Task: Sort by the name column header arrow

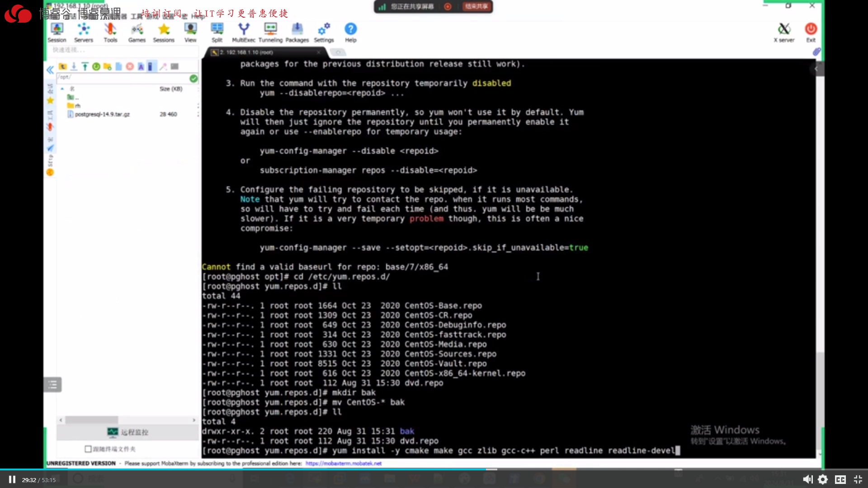Action: coord(62,89)
